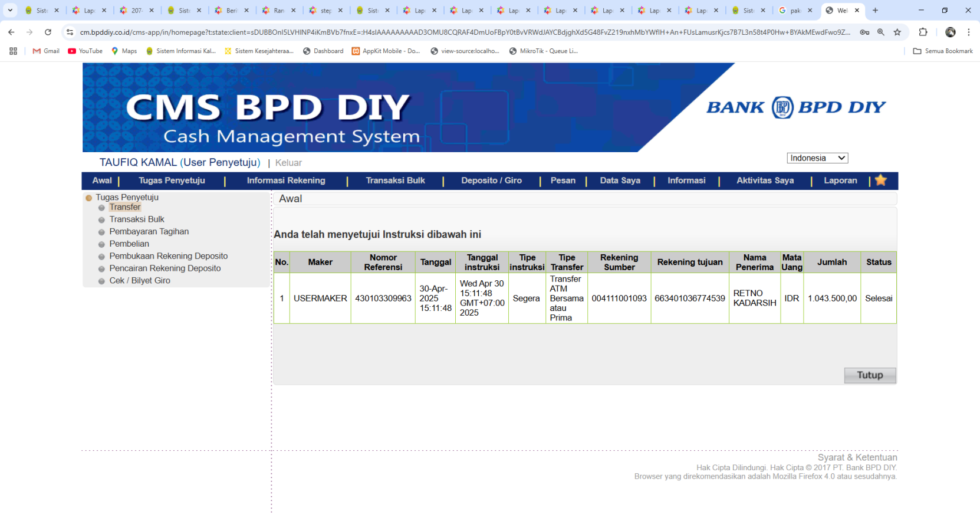Open Gmail bookmark
This screenshot has width=980, height=531.
click(46, 51)
